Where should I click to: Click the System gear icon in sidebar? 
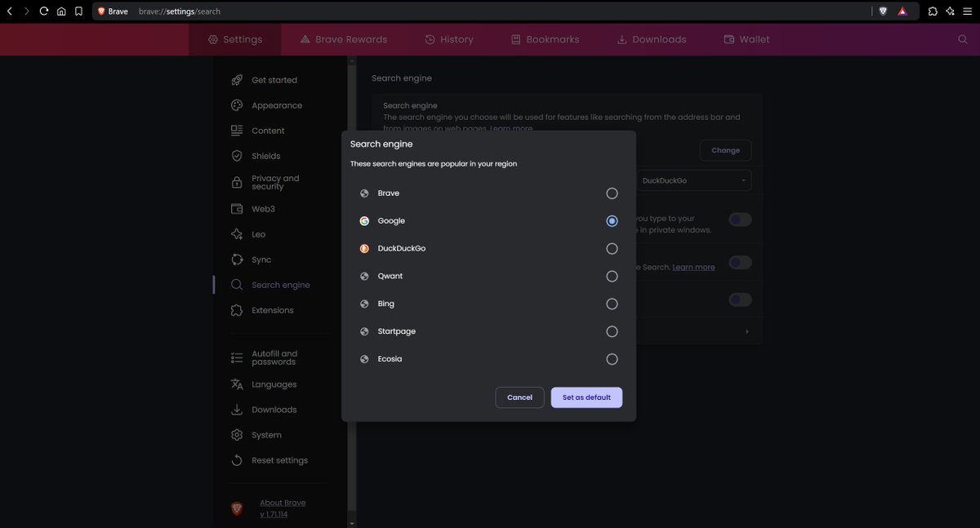237,435
